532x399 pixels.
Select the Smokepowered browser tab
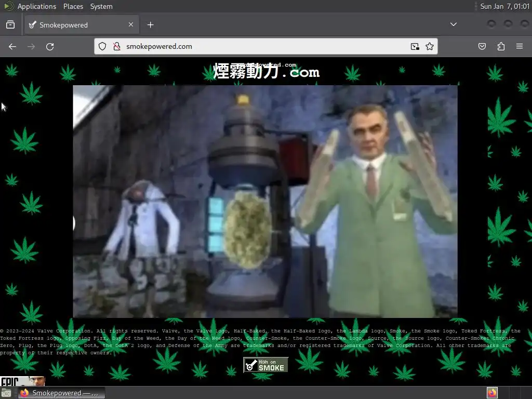[x=82, y=25]
